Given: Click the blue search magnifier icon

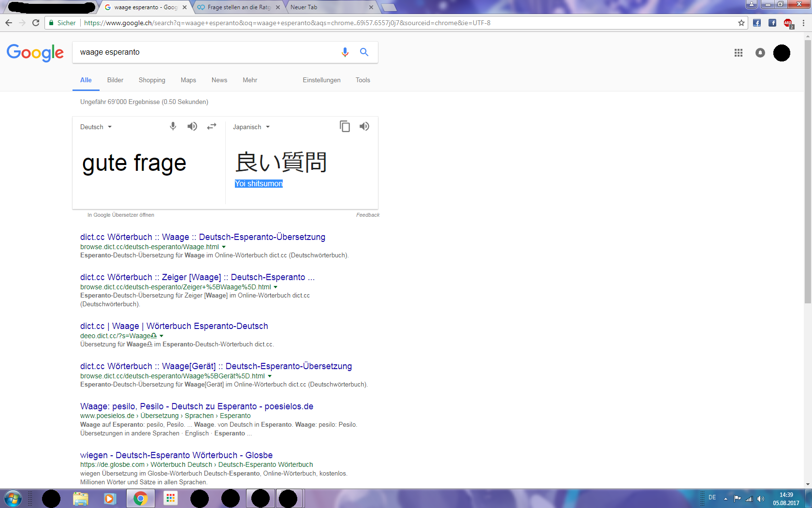Looking at the screenshot, I should point(364,52).
